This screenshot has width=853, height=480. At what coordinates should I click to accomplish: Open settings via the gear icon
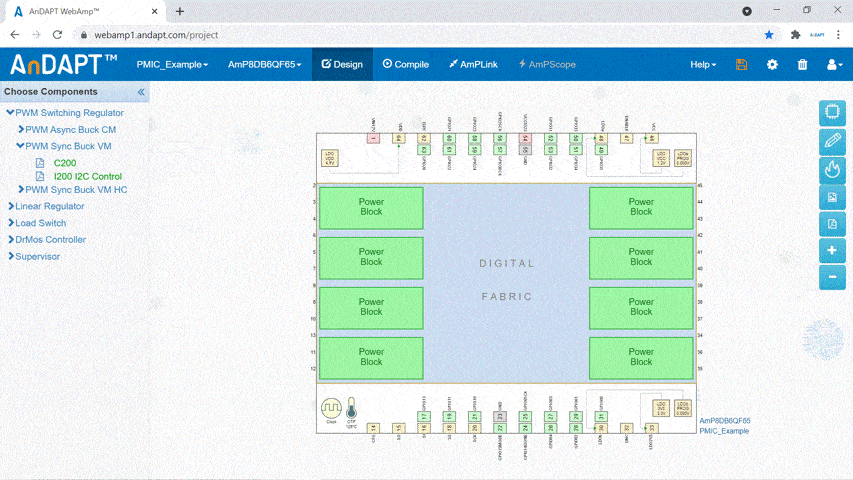click(x=772, y=64)
